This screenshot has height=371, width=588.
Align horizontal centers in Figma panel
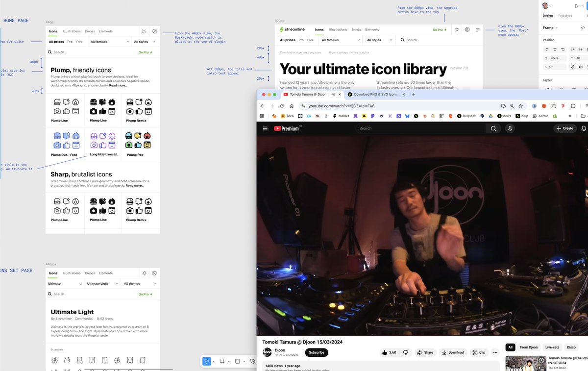coord(555,49)
